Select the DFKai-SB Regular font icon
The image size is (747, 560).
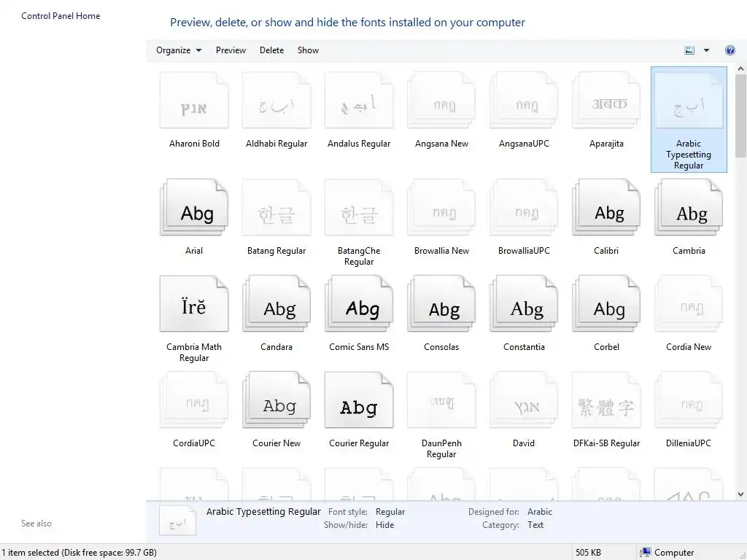(x=606, y=400)
